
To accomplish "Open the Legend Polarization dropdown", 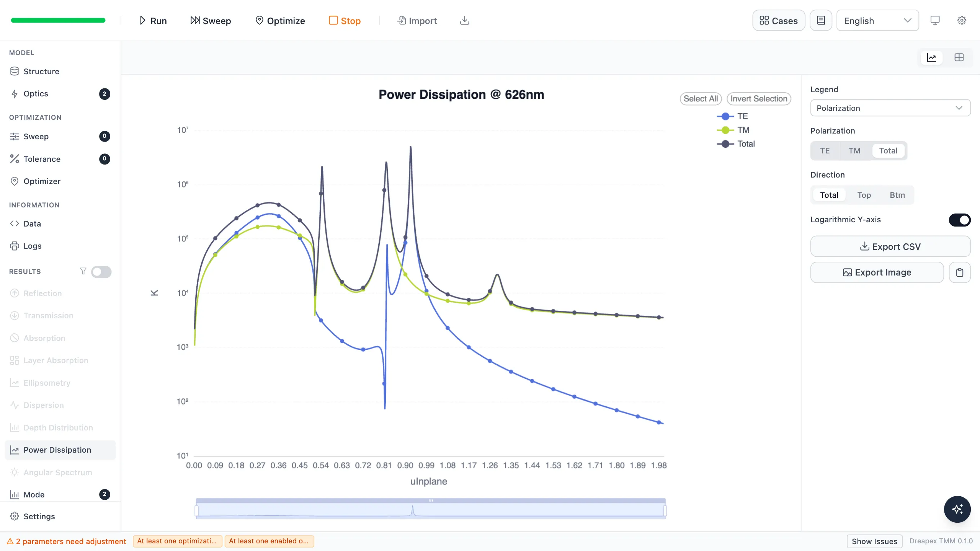I will [890, 108].
